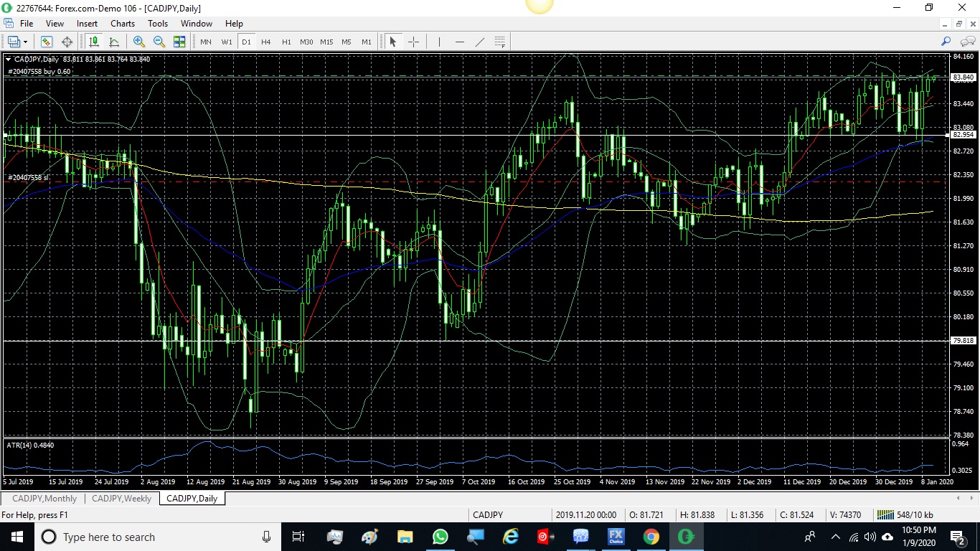Open WhatsApp from the taskbar

[440, 537]
